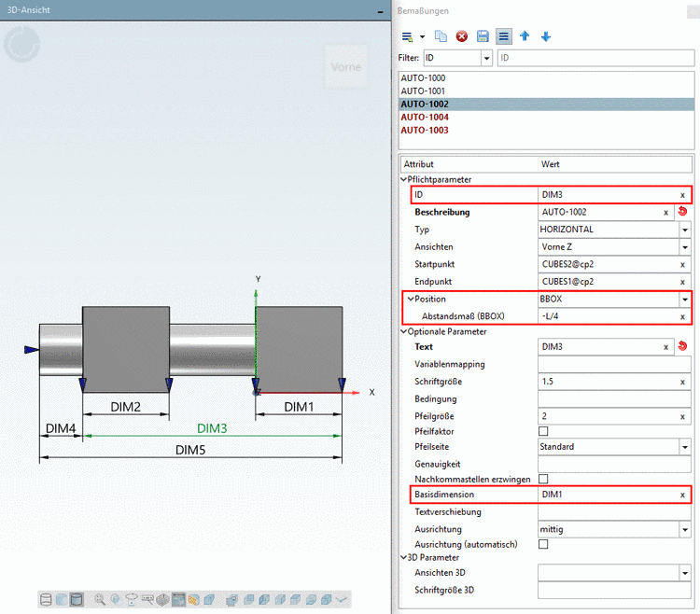Click the Vorne view cube face
Screen dimensions: 700x614
coord(347,67)
